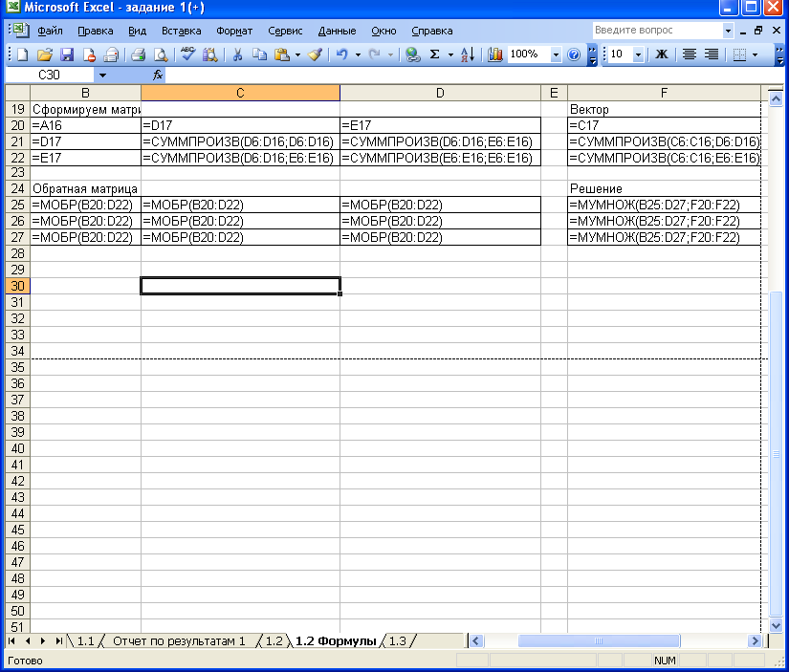This screenshot has height=672, width=789.
Task: Apply cell borders icon
Action: [739, 54]
